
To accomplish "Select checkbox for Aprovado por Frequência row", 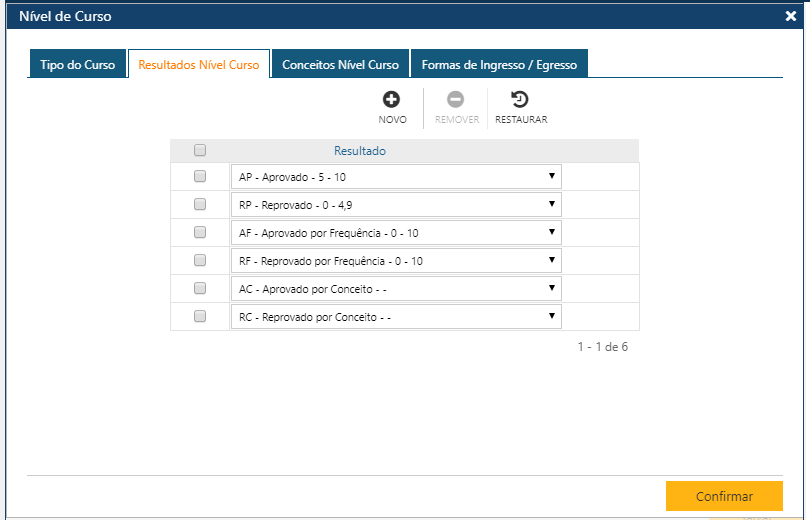I will pyautogui.click(x=200, y=232).
